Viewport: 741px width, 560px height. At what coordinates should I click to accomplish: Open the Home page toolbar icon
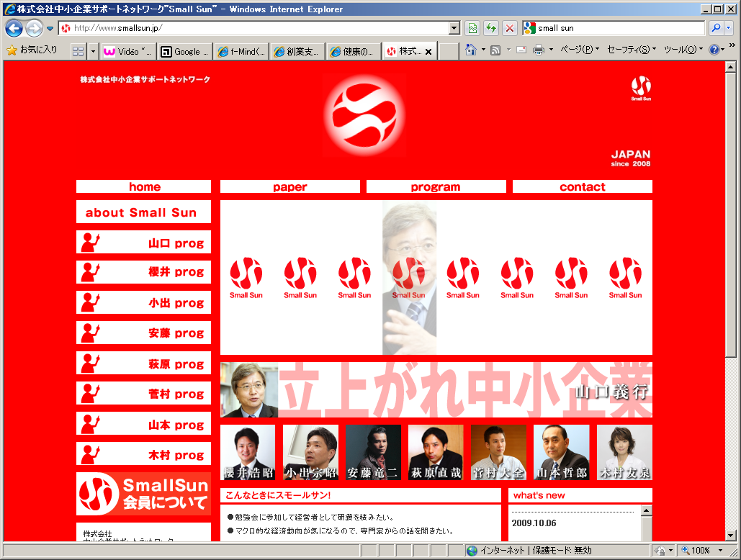pos(470,50)
